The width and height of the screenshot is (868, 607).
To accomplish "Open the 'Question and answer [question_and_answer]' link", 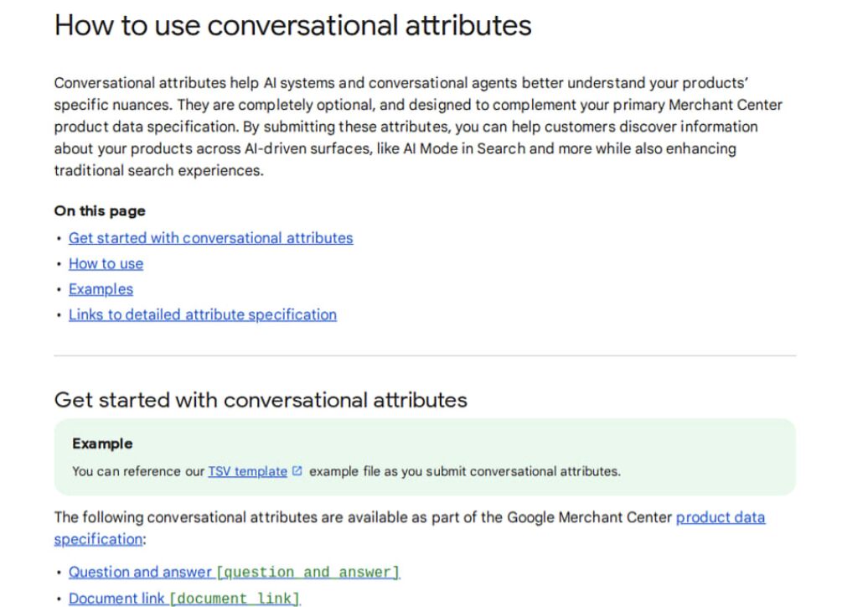I will [x=234, y=572].
